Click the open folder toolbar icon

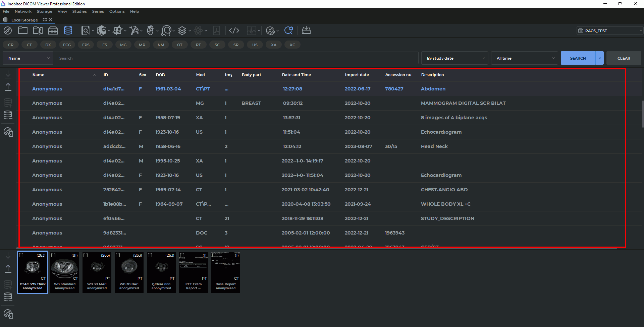click(x=23, y=30)
